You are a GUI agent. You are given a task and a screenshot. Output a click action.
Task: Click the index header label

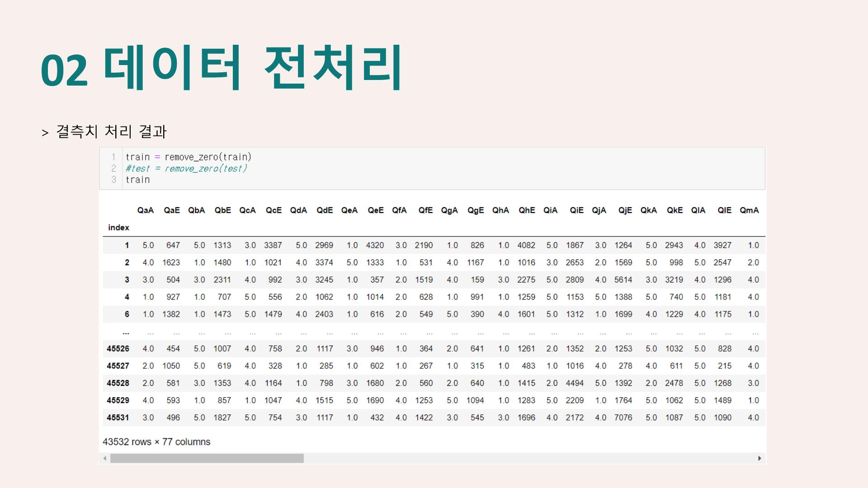118,227
